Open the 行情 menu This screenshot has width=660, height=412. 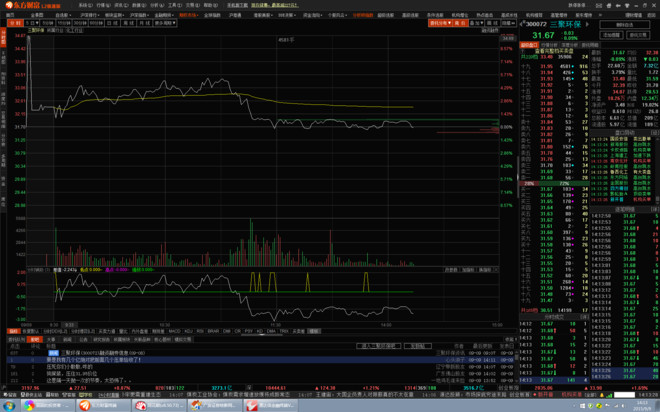pyautogui.click(x=103, y=5)
